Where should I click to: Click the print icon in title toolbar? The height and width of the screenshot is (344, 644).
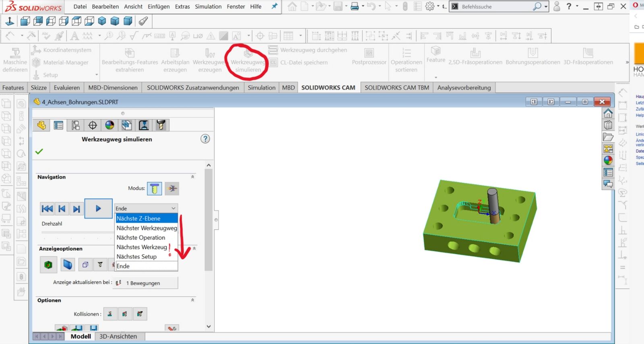(x=355, y=6)
